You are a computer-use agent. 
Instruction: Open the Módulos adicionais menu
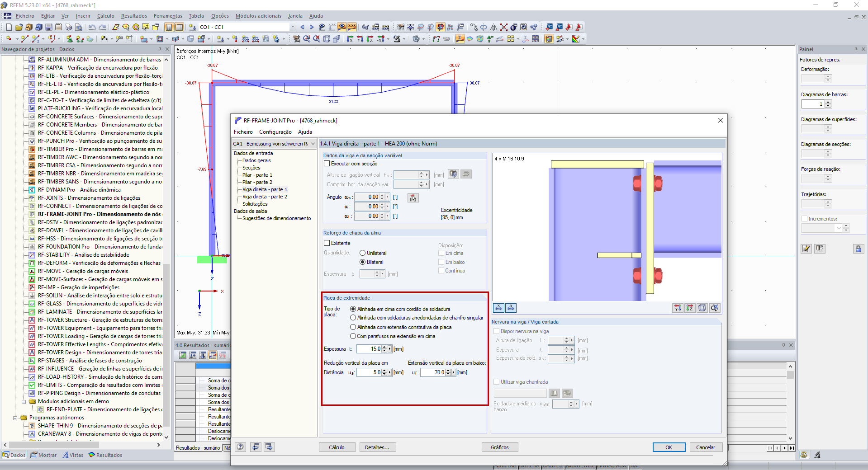coord(258,16)
